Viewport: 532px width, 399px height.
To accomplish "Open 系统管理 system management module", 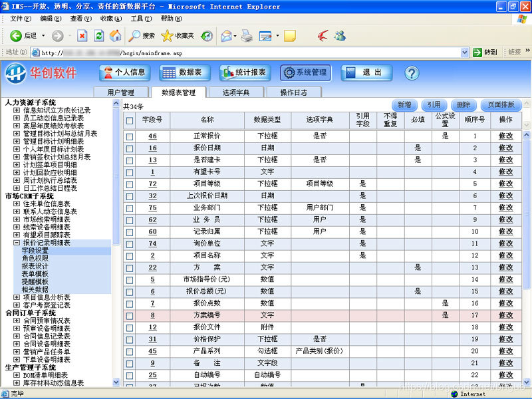I will pos(305,72).
